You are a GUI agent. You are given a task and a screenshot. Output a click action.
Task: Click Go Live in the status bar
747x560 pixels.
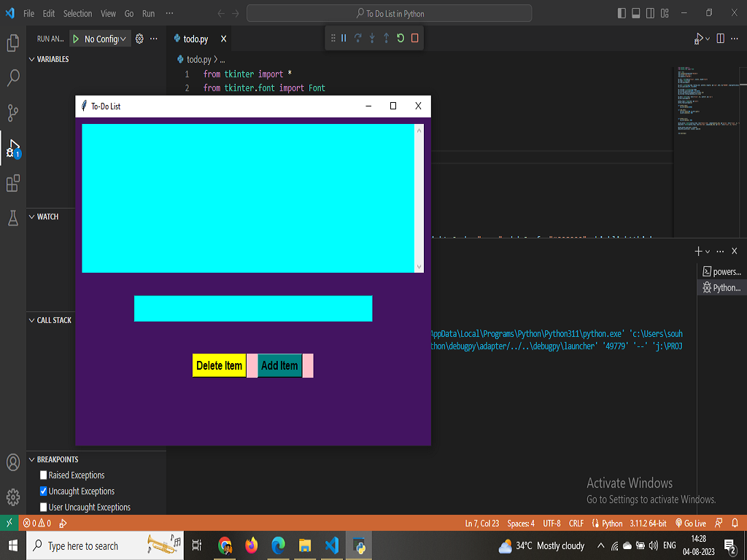click(x=690, y=523)
